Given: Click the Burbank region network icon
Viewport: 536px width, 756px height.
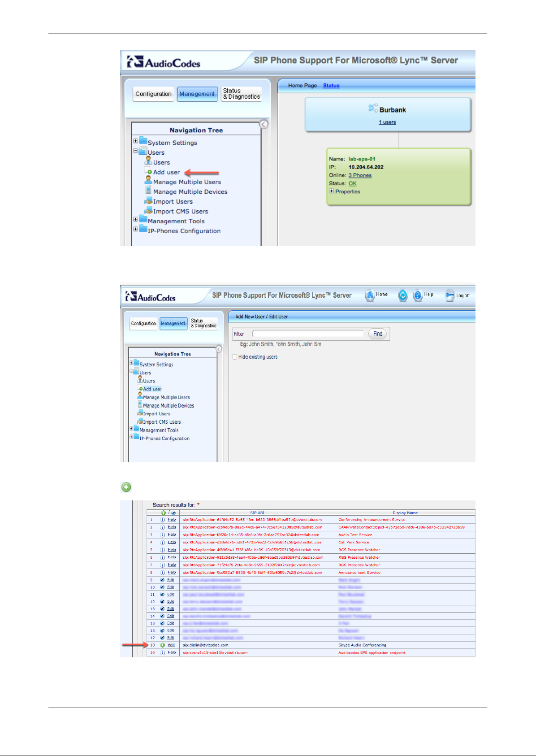Looking at the screenshot, I should point(373,108).
